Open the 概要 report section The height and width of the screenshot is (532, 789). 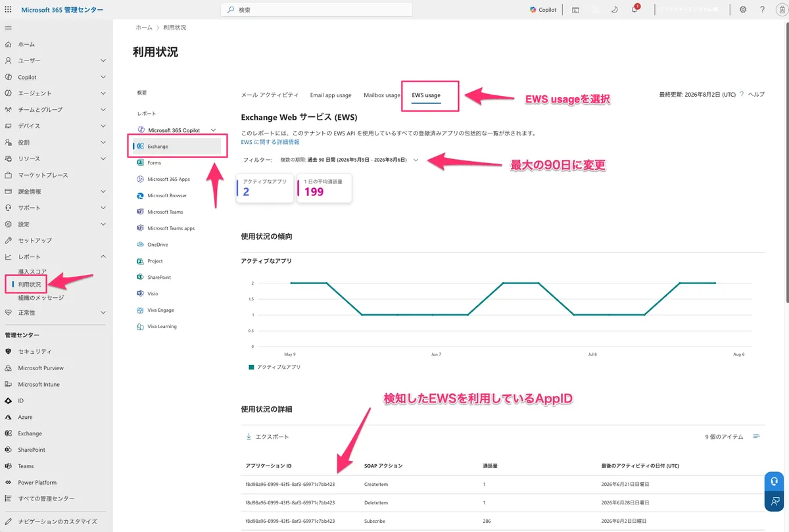coord(142,93)
